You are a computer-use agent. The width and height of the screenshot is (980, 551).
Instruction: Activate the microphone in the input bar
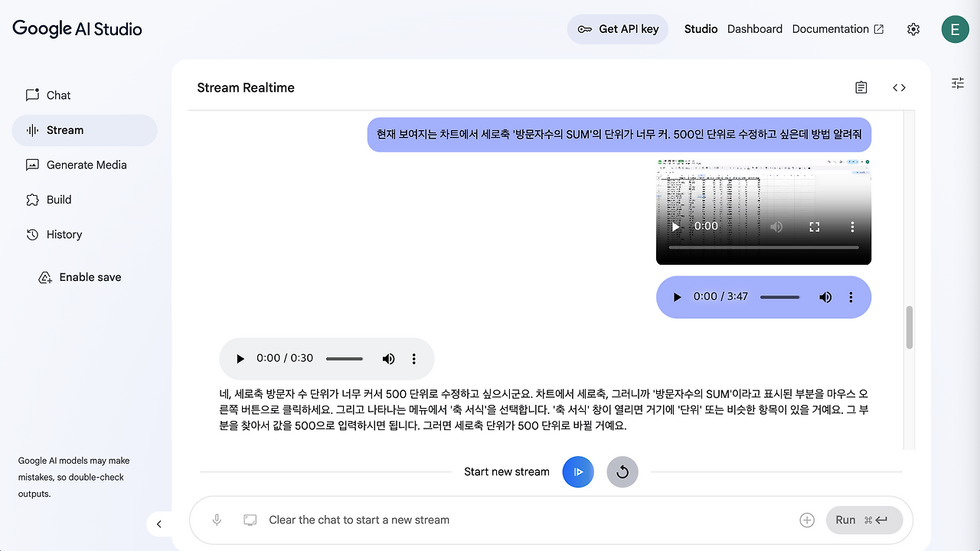click(x=217, y=520)
